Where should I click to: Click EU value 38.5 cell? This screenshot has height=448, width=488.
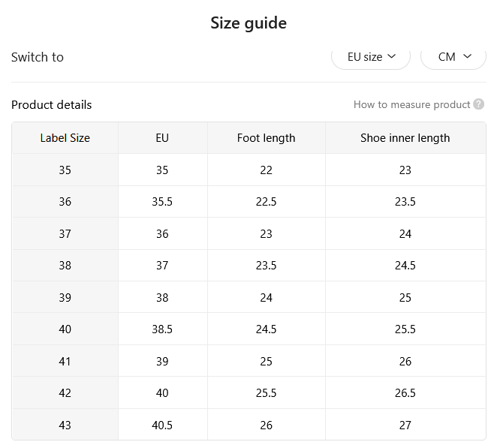click(x=162, y=329)
